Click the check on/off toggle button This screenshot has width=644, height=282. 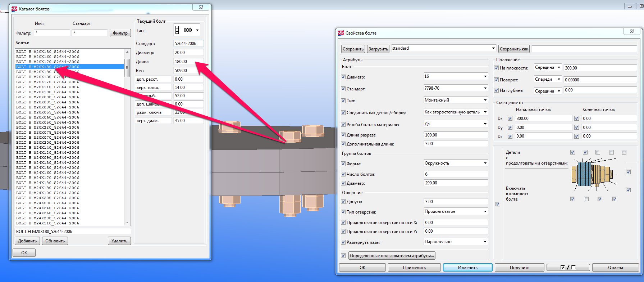coord(568,268)
